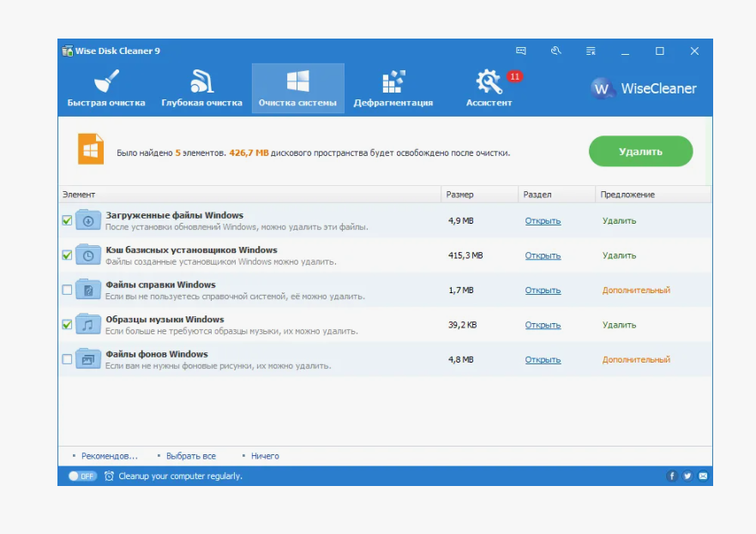Enable the Файлы фонов Windows checkbox
The image size is (756, 534).
tap(67, 359)
